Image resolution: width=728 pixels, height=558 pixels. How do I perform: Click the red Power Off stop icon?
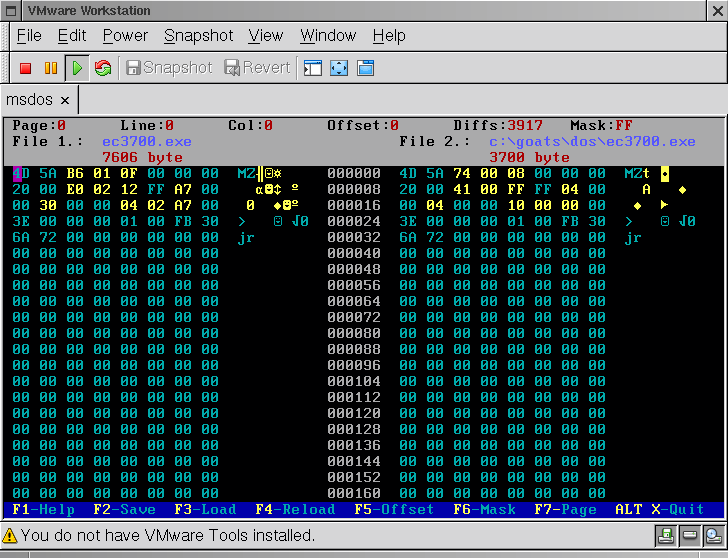pyautogui.click(x=26, y=68)
